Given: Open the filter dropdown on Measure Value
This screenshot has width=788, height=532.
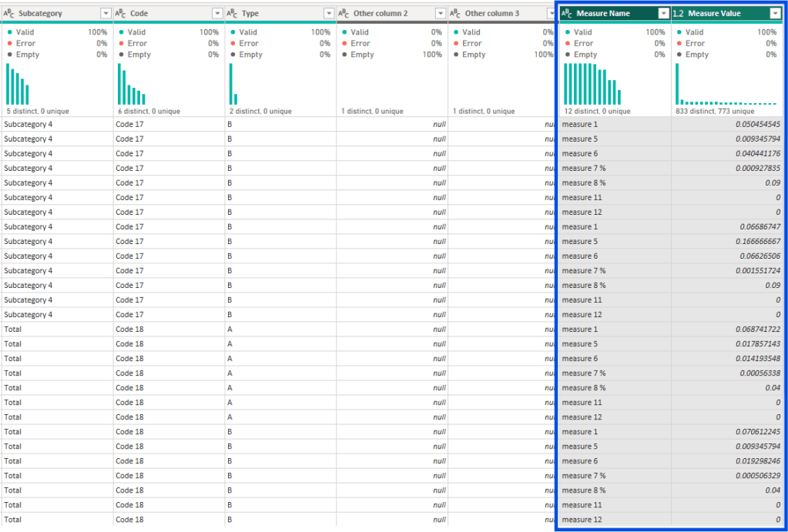Looking at the screenshot, I should pos(776,12).
